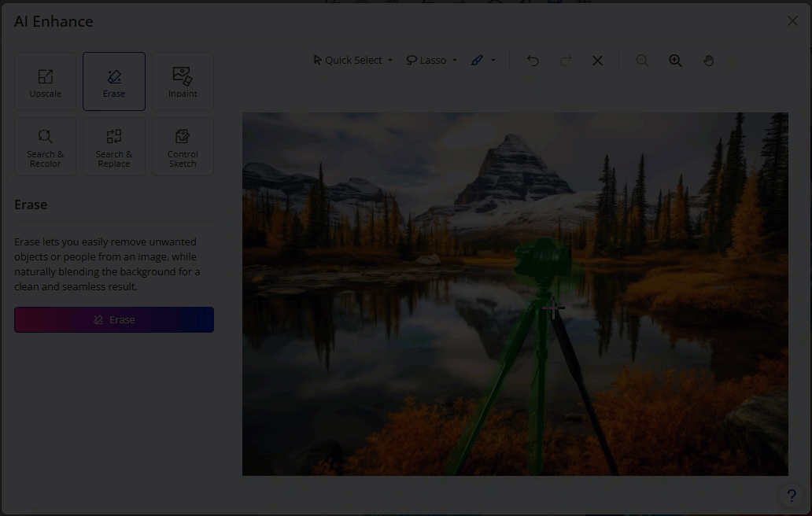Close the AI Enhance dialog

(x=792, y=20)
